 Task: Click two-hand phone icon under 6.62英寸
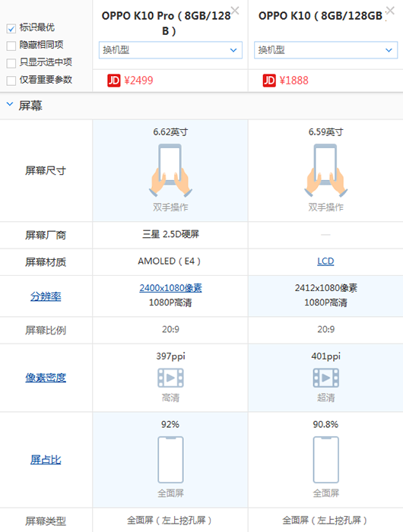click(170, 170)
